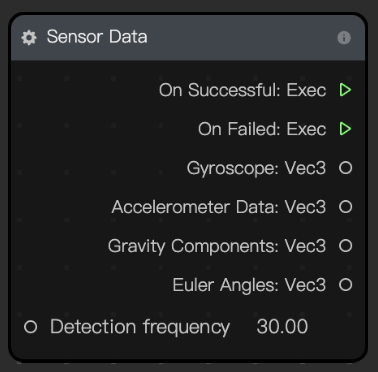
Task: Click the On Failed: Exec label
Action: click(x=262, y=129)
